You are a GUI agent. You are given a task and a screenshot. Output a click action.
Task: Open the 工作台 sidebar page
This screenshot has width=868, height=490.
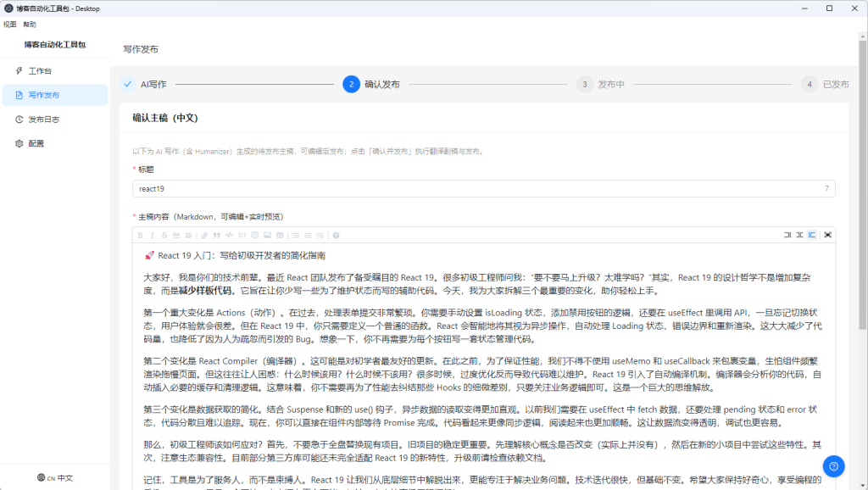(55, 71)
